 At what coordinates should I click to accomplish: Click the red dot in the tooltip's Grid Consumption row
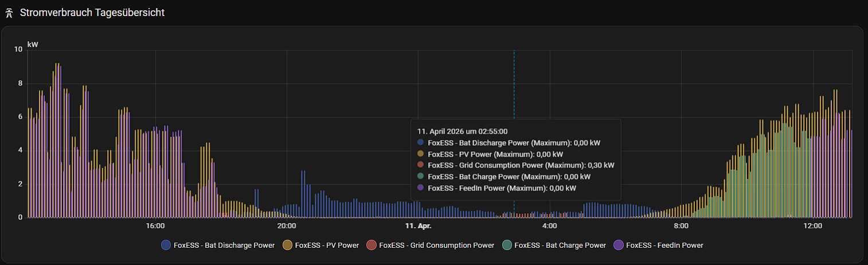(421, 165)
